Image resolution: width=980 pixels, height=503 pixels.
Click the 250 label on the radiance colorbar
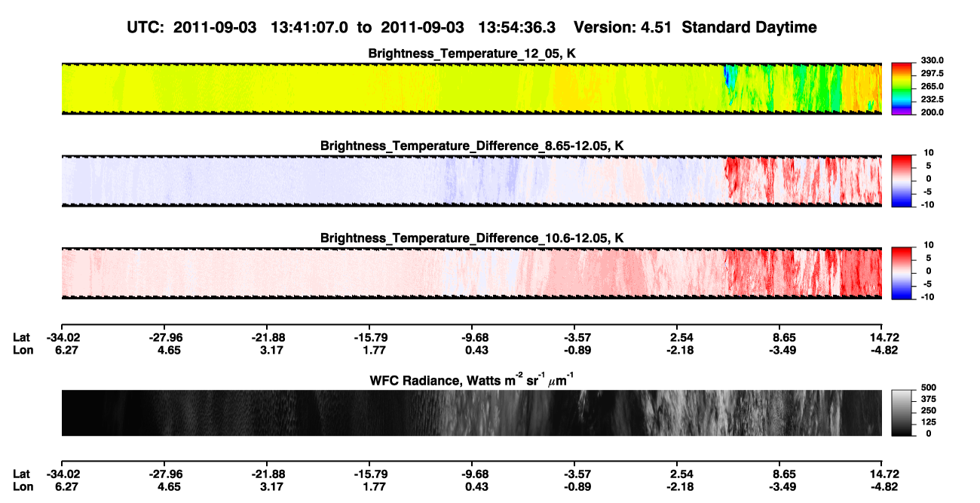coord(929,411)
